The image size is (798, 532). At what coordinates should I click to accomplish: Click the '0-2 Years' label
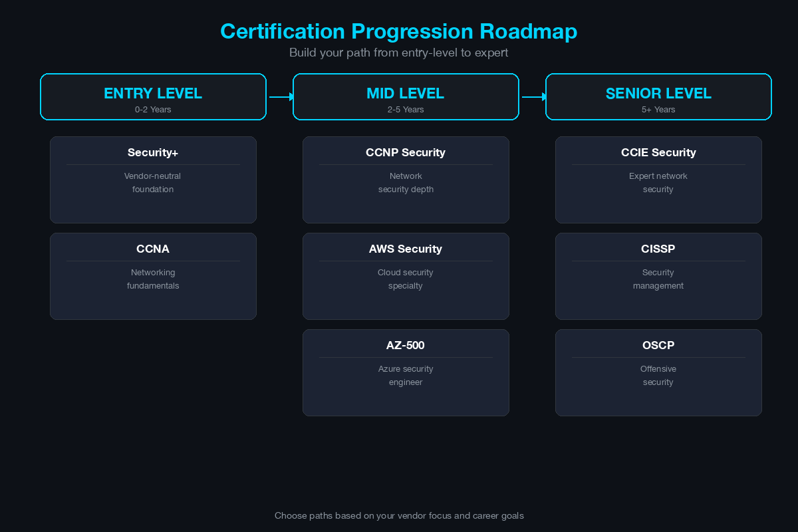pyautogui.click(x=153, y=110)
